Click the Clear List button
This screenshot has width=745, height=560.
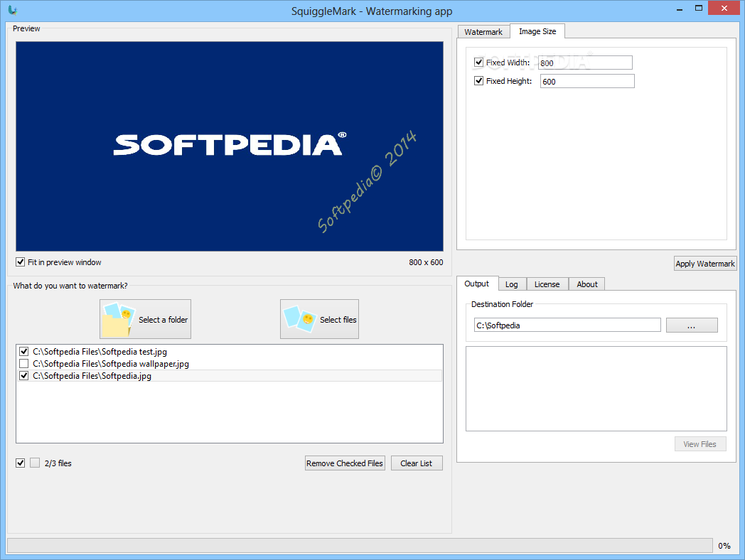pos(416,463)
